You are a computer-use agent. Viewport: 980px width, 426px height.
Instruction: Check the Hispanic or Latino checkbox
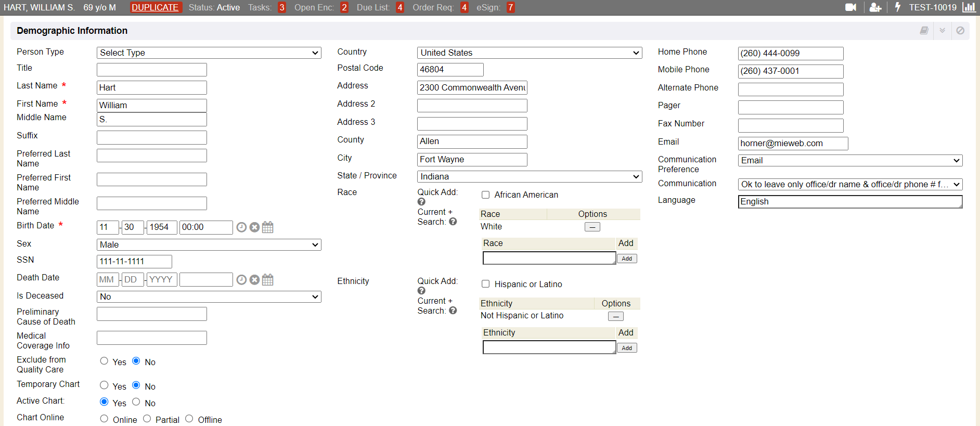tap(485, 284)
